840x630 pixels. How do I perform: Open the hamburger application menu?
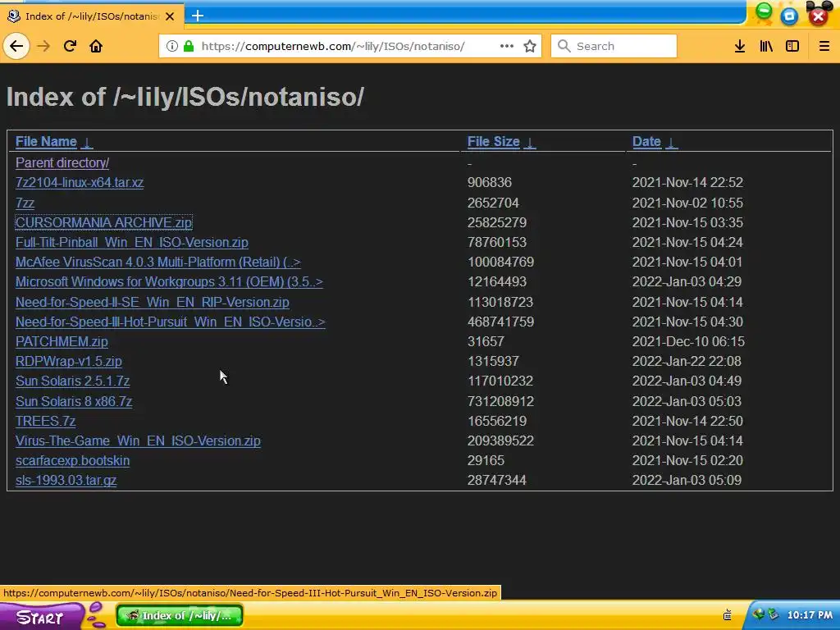(824, 46)
